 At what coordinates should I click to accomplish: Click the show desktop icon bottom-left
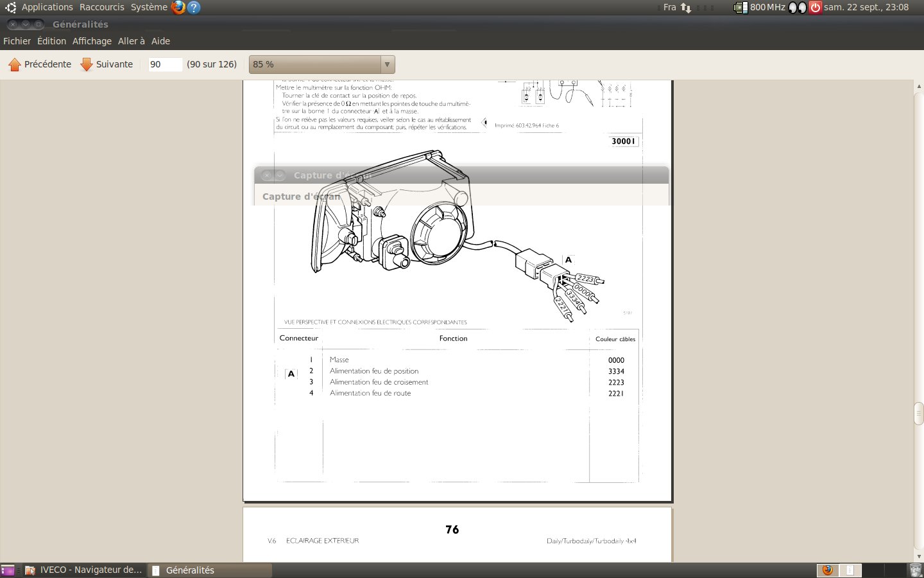(8, 570)
